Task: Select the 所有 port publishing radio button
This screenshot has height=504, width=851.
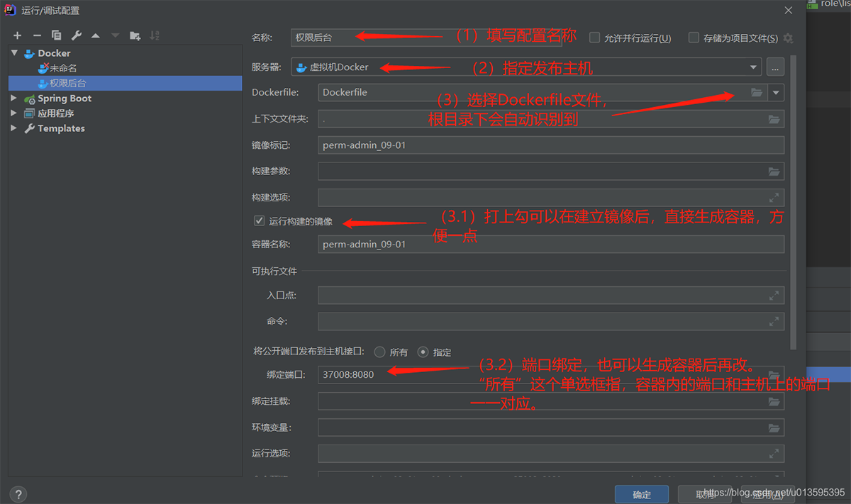Action: [x=381, y=352]
